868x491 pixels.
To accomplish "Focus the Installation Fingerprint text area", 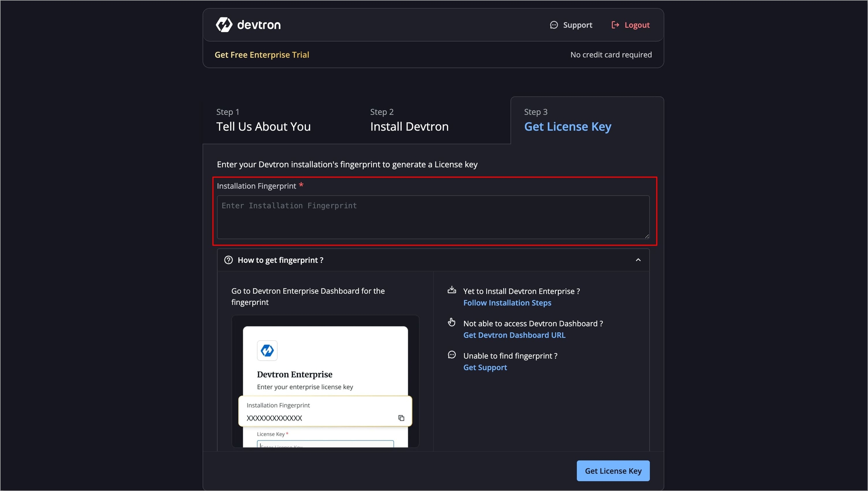I will tap(433, 217).
